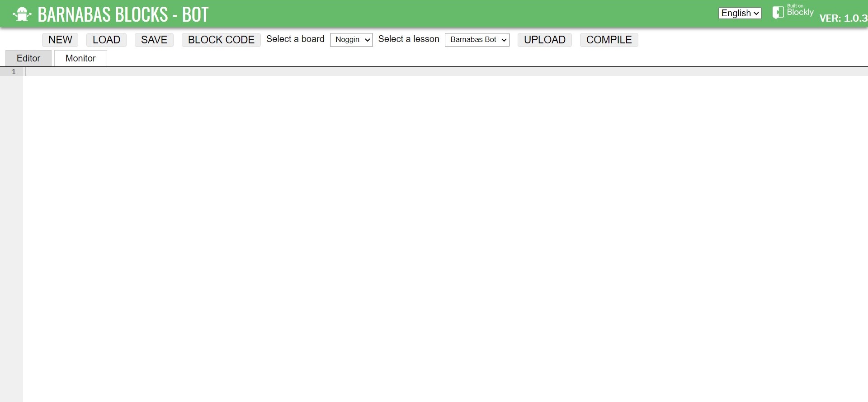Place cursor in the empty code editor

(x=407, y=181)
